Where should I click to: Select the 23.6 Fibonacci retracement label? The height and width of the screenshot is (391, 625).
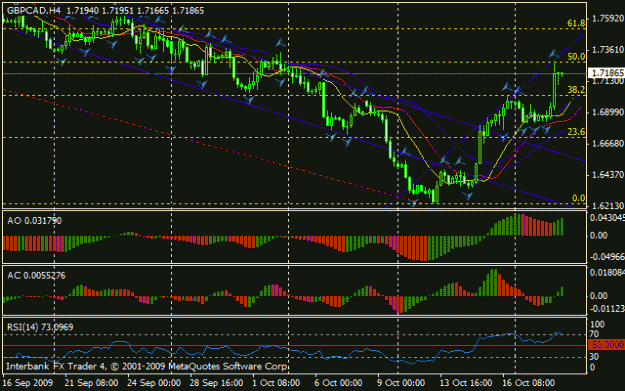coord(576,132)
